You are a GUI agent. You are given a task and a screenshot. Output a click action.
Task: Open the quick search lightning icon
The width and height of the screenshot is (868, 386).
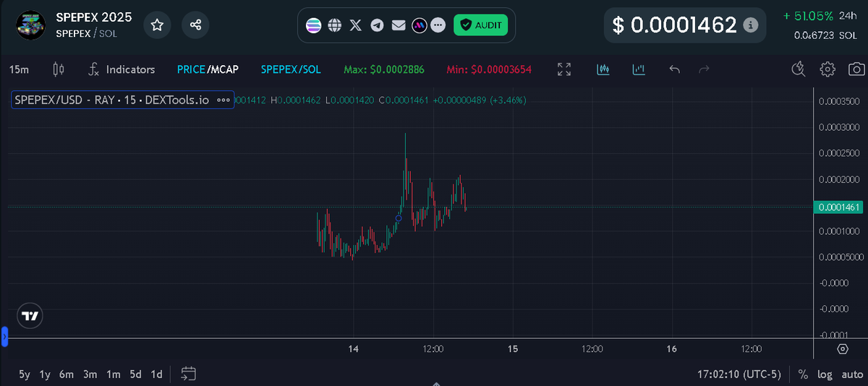click(x=799, y=69)
